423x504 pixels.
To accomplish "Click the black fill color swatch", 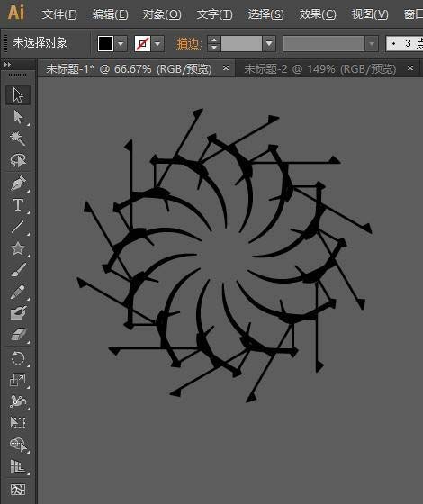I will tap(105, 43).
